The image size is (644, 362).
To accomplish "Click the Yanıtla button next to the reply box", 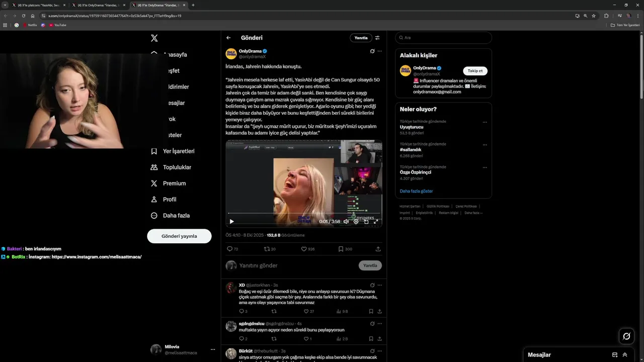I will tap(370, 265).
